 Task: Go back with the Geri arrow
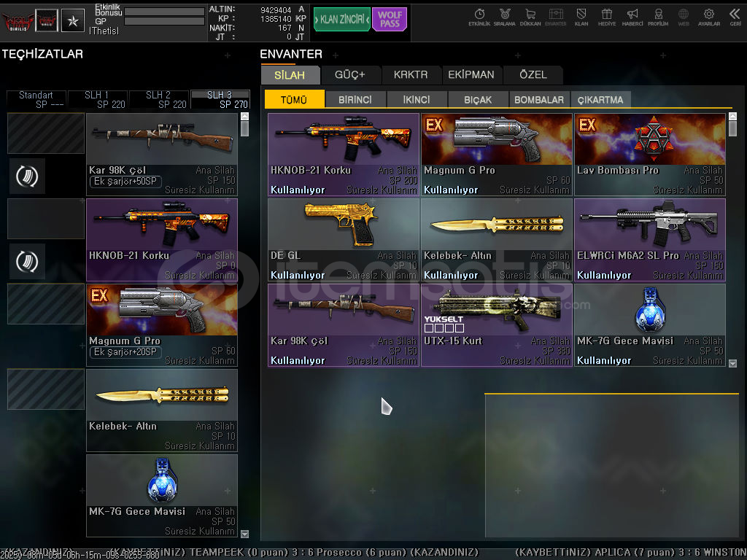tap(735, 17)
